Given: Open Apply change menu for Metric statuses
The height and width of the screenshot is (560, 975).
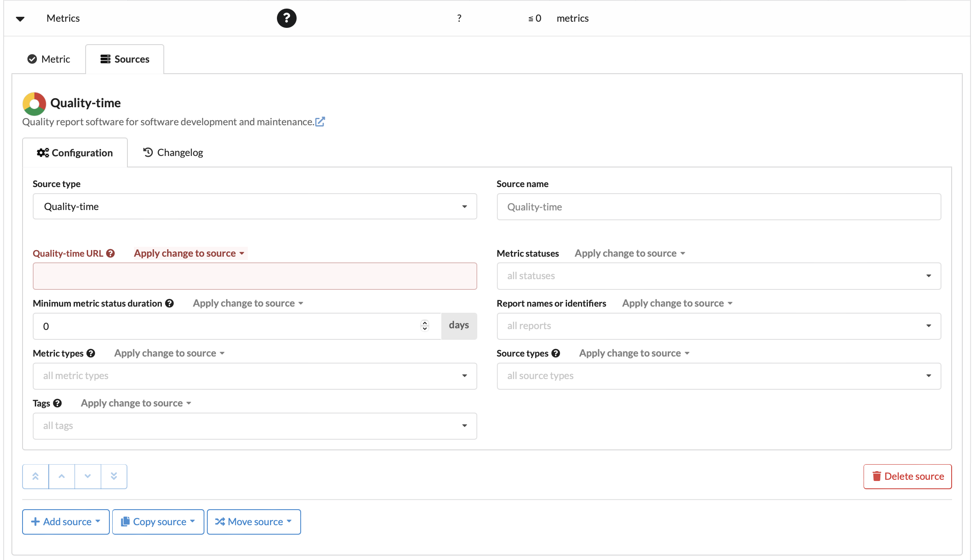Looking at the screenshot, I should pyautogui.click(x=630, y=253).
